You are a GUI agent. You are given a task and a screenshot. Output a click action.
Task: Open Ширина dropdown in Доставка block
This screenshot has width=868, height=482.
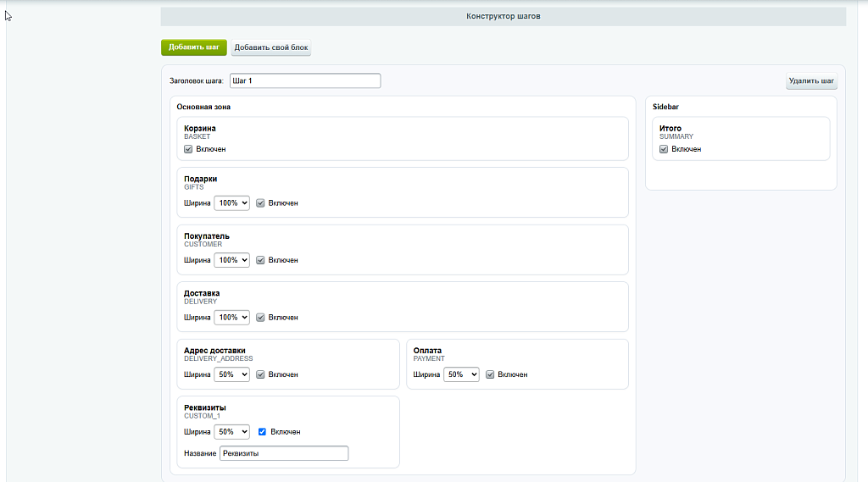pyautogui.click(x=232, y=318)
